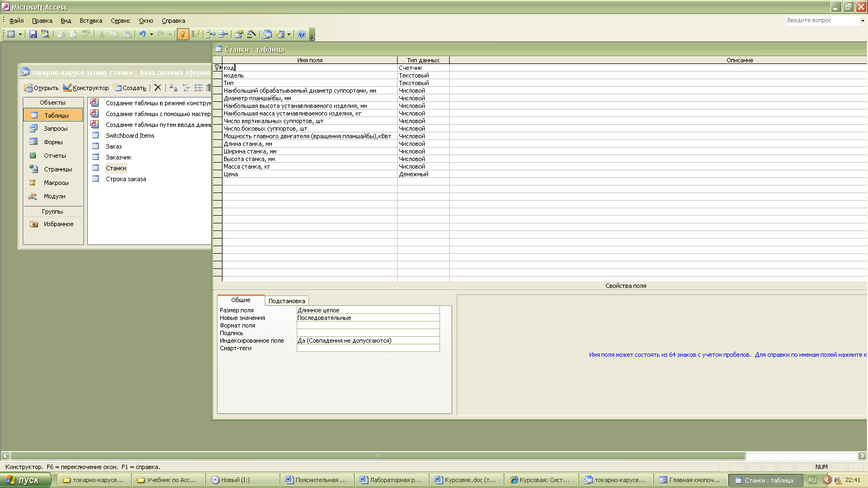Open the Вид menu

(x=66, y=21)
